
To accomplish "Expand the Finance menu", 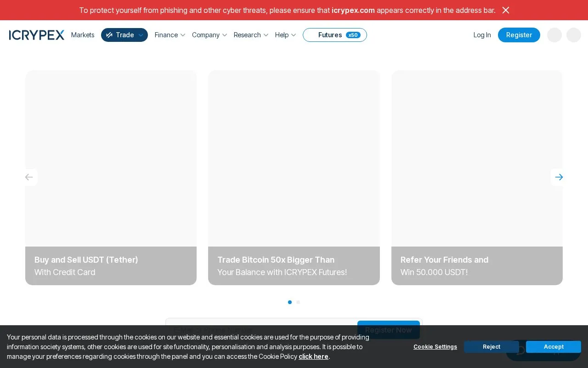I will point(170,35).
